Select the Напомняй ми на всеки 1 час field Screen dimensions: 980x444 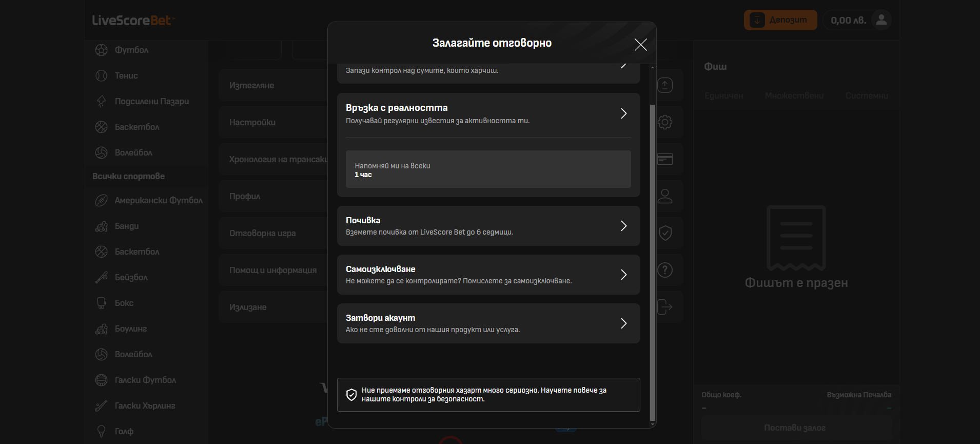pyautogui.click(x=488, y=169)
